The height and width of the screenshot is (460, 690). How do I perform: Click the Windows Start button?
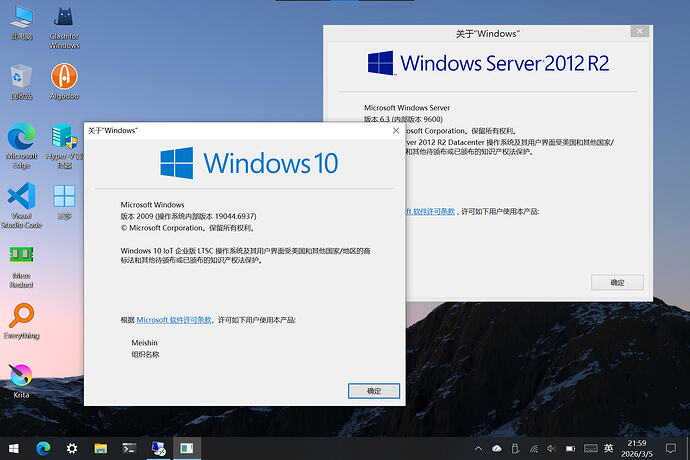pyautogui.click(x=14, y=449)
